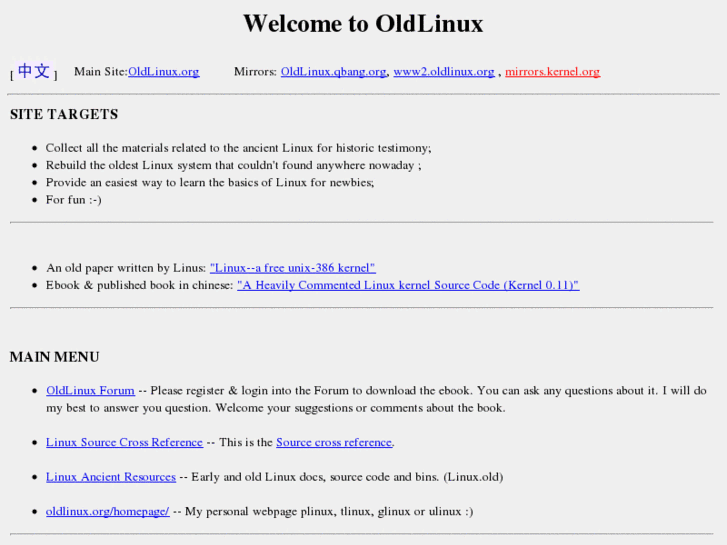Open Heavily Commented Linux kernel Source Code link

(x=408, y=285)
